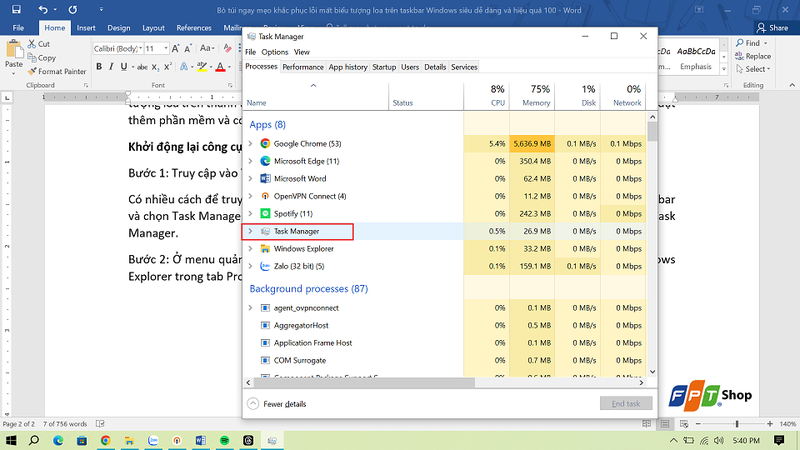Open the undo history dropdown arrow

click(55, 10)
